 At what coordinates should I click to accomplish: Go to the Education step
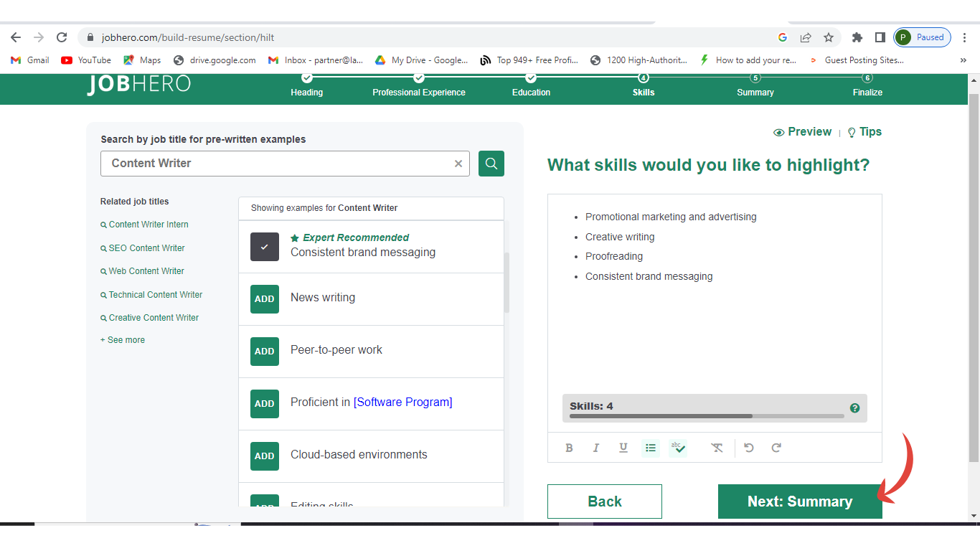coord(531,85)
